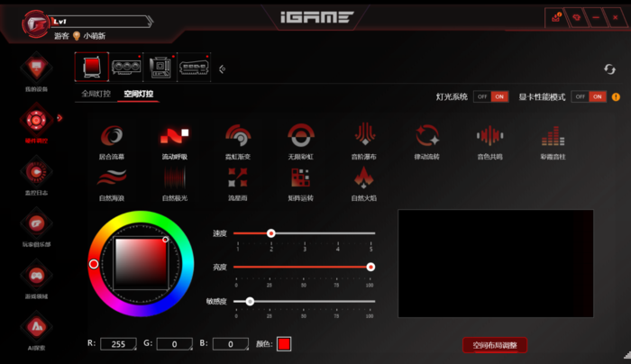
Task: Click the red 颜色 swatch
Action: point(284,344)
